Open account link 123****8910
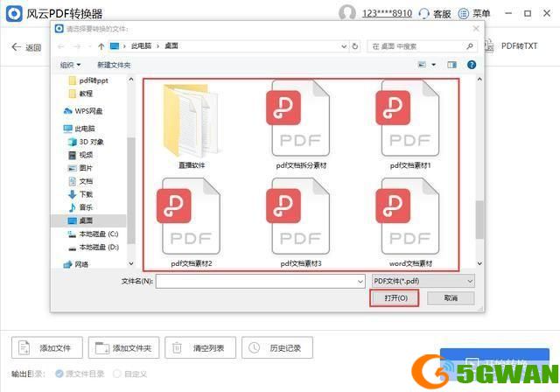 [387, 14]
